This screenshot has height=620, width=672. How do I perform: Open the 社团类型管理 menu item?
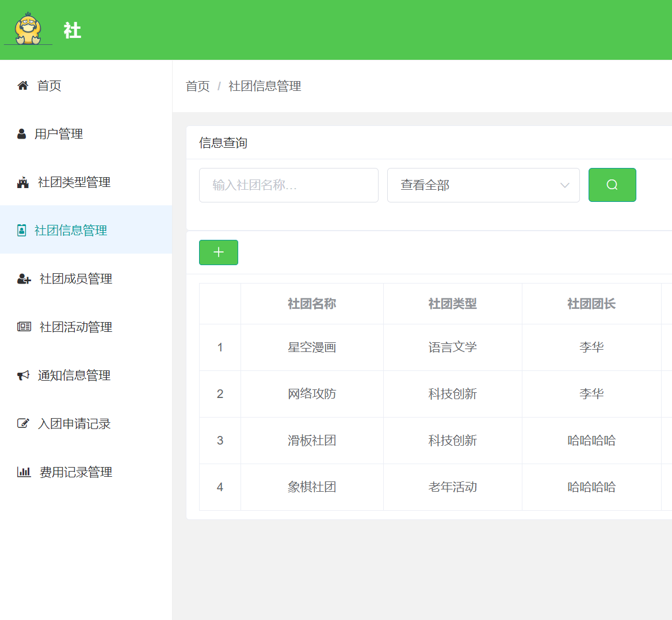pyautogui.click(x=86, y=182)
